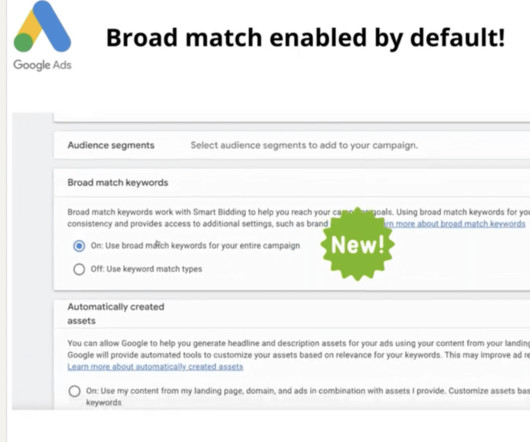
Task: Open Learn more about automatically created assets link
Action: point(155,367)
